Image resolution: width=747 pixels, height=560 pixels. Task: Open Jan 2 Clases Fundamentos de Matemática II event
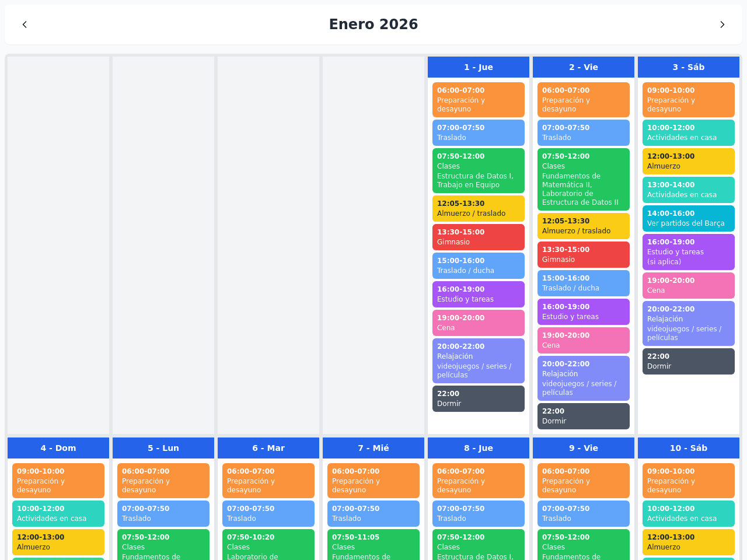click(x=584, y=179)
